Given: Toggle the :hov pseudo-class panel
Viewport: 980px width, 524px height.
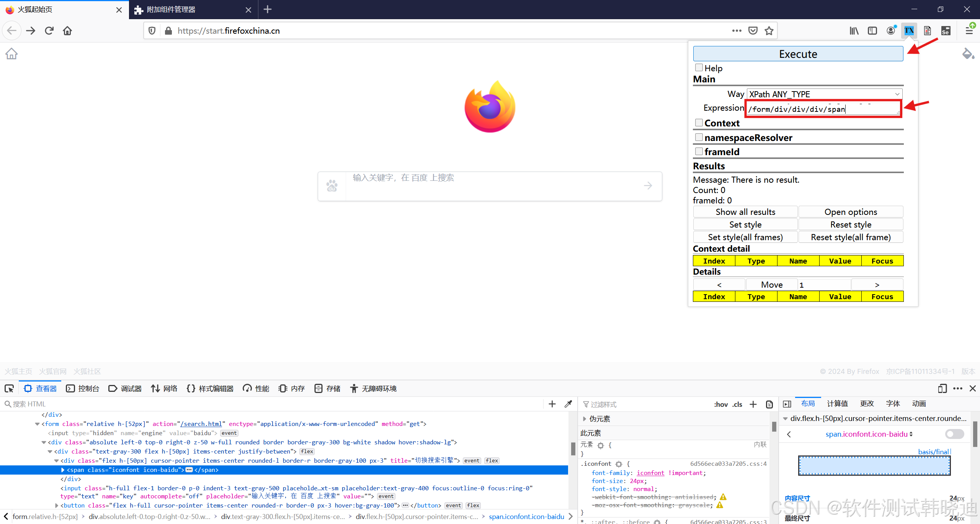Looking at the screenshot, I should 721,404.
